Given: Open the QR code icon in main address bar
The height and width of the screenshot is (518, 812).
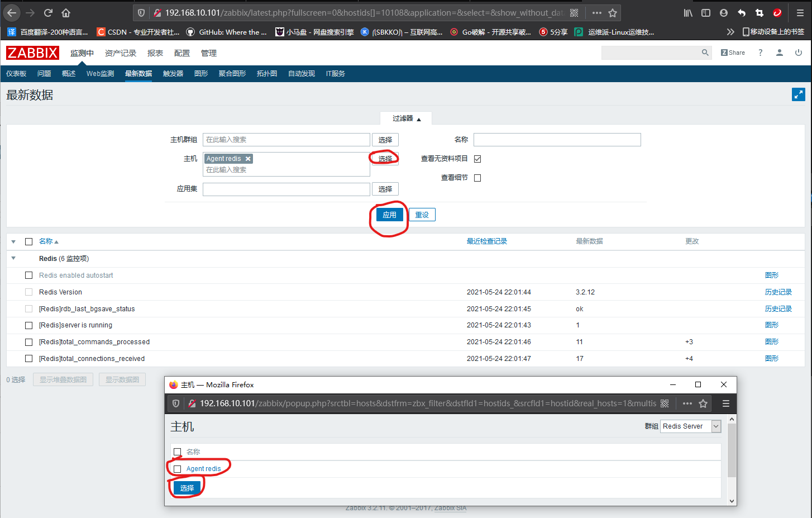Looking at the screenshot, I should click(574, 13).
